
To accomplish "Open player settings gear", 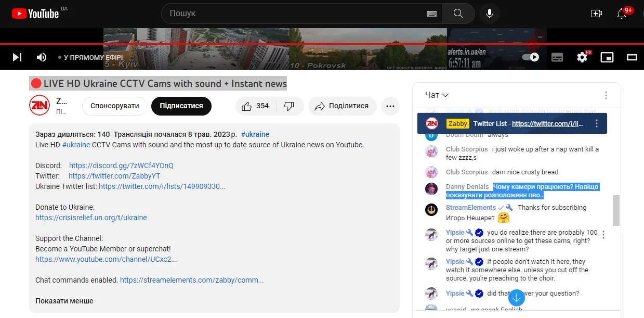I will tap(582, 57).
